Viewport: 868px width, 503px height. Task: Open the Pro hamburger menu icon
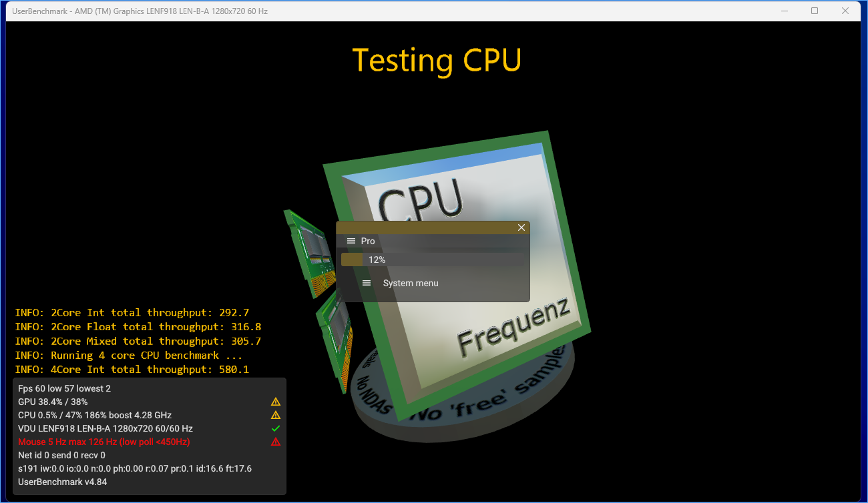(351, 241)
